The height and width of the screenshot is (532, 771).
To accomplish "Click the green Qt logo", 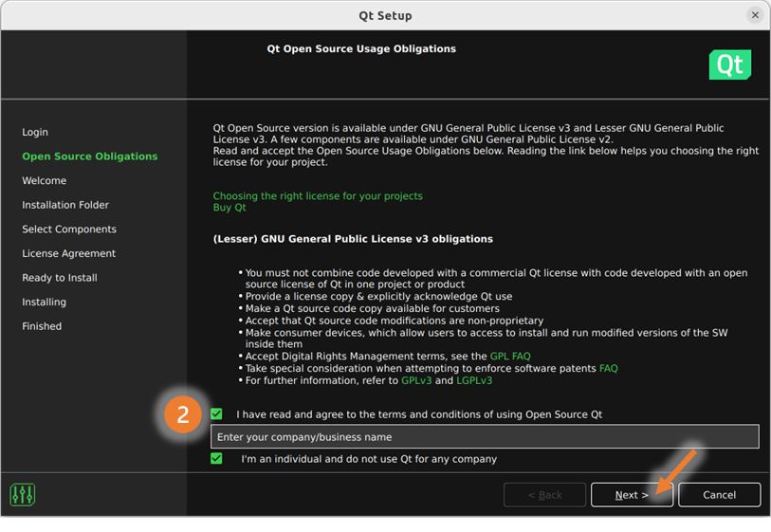I will [x=729, y=64].
